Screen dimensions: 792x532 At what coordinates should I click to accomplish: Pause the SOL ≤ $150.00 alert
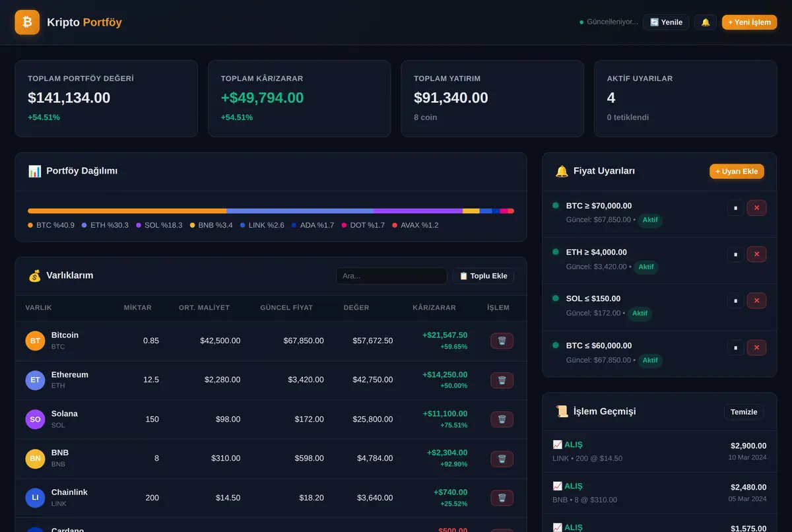735,301
